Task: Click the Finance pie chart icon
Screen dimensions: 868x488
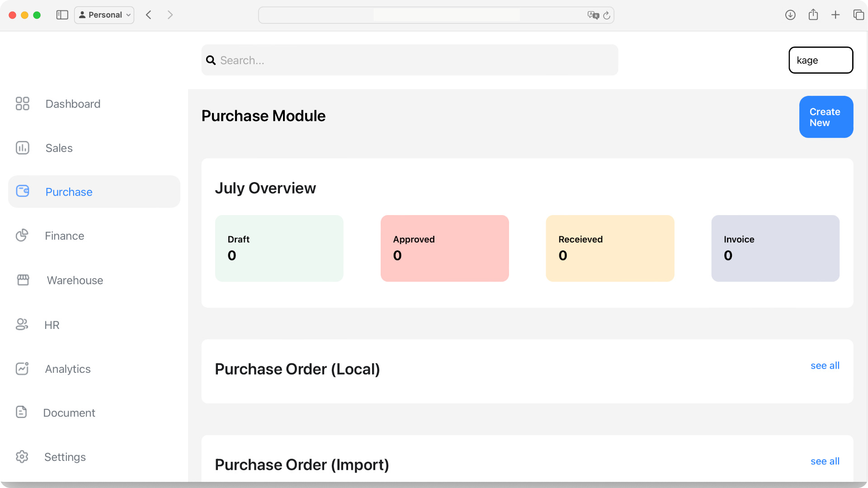Action: click(22, 235)
